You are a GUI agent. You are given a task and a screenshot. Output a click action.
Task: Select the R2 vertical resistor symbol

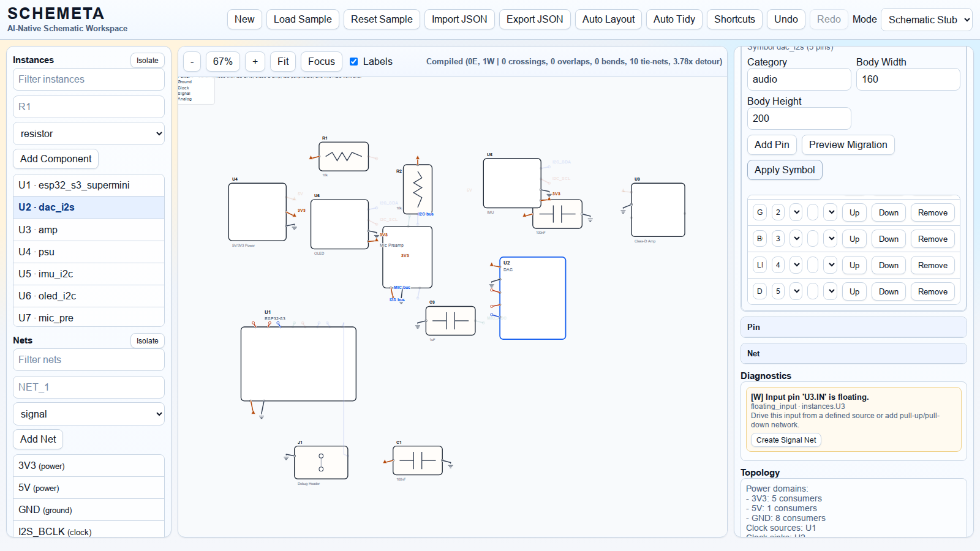[x=418, y=189]
